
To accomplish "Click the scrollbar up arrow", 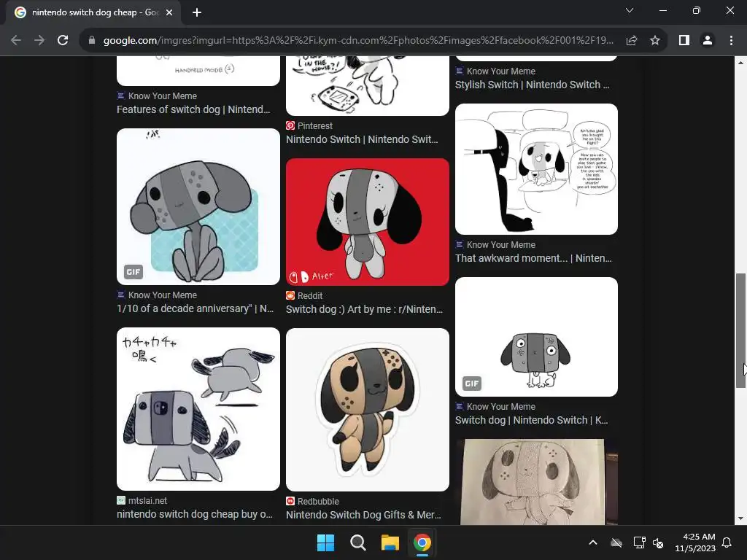I will [740, 63].
